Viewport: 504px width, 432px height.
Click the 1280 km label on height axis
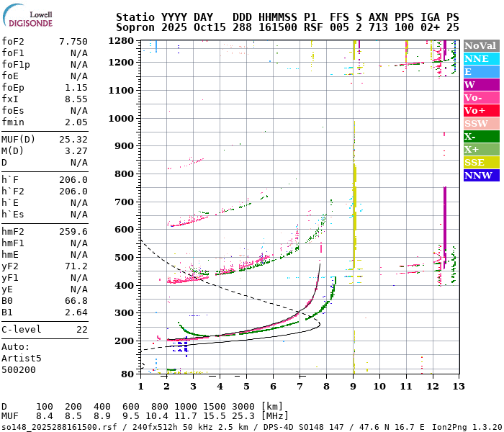tap(121, 40)
